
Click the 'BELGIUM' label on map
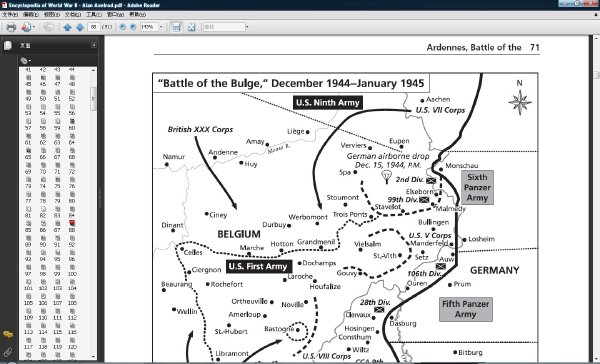pos(239,234)
